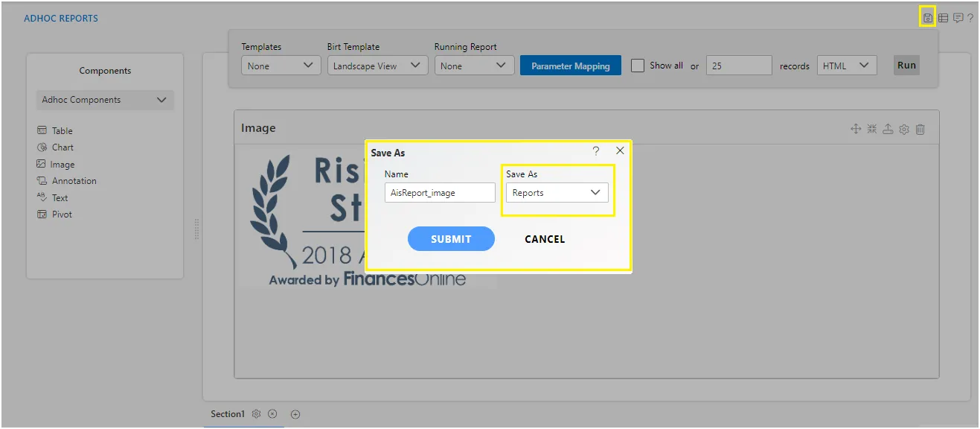The image size is (980, 429).
Task: Click the Chart component icon
Action: point(42,147)
